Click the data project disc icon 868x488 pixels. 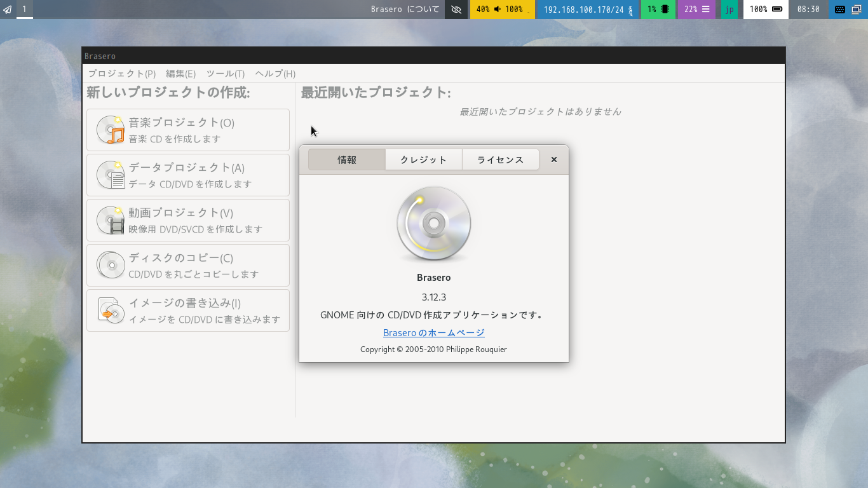[111, 175]
